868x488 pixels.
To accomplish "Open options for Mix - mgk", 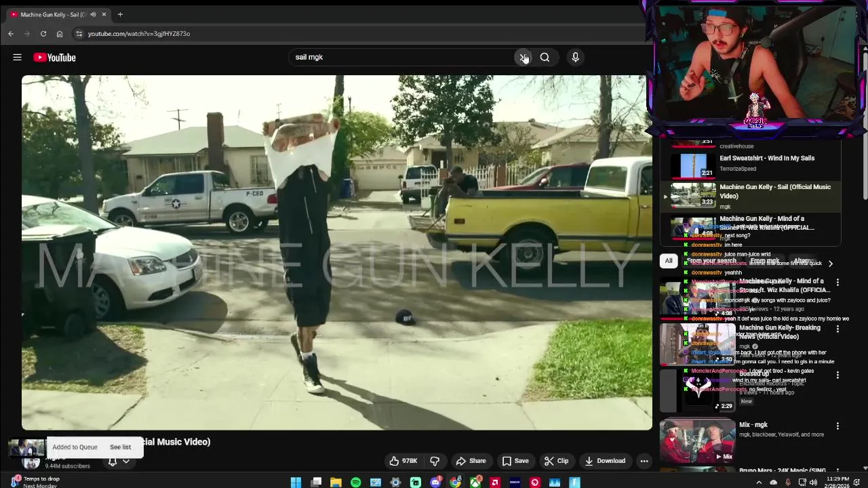I will click(x=837, y=426).
